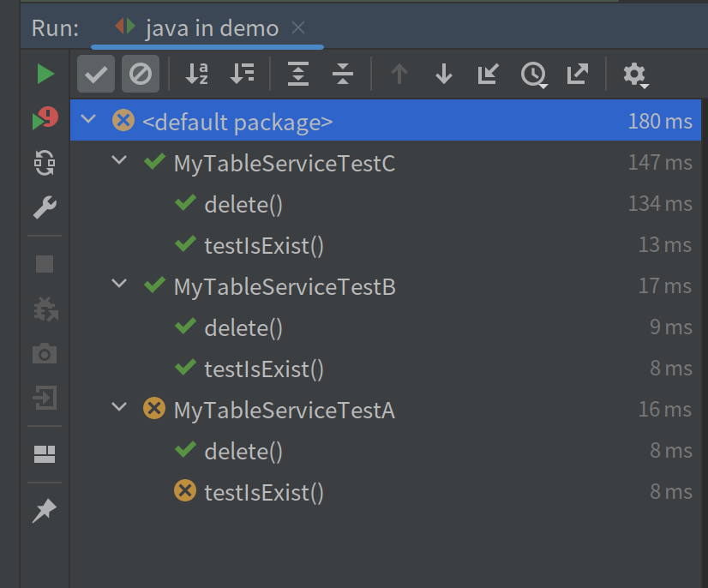Collapse the MyTableServiceTestA node
The width and height of the screenshot is (708, 588).
point(120,408)
